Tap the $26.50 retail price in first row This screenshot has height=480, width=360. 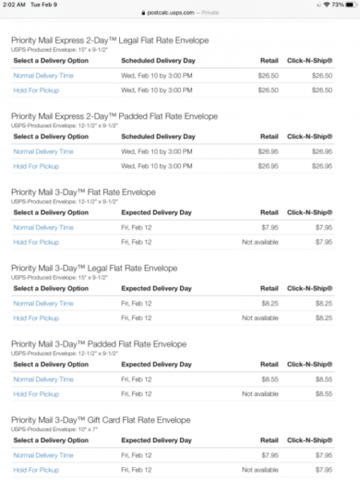tap(268, 76)
